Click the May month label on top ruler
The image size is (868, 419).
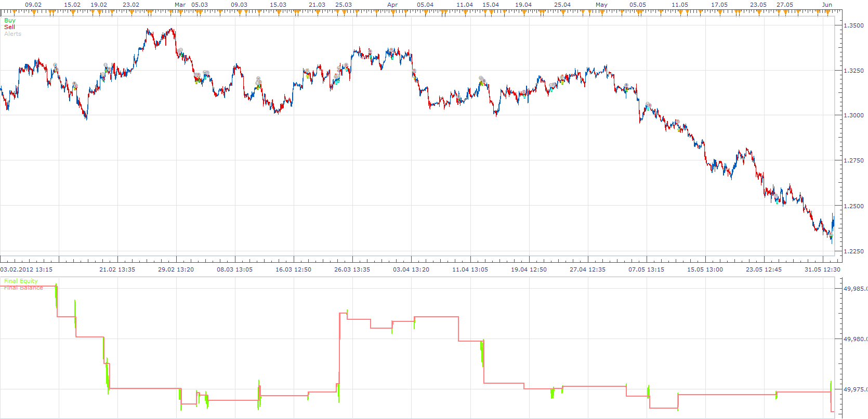tap(601, 5)
